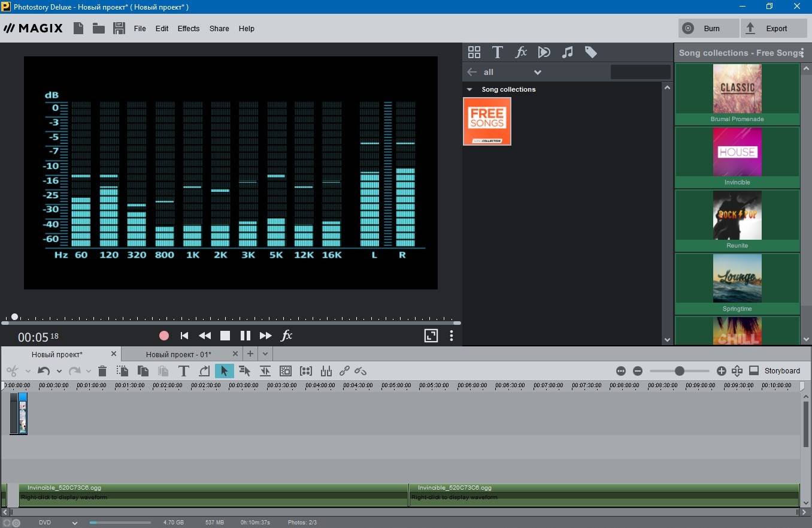This screenshot has width=812, height=528.
Task: Click the undo arrow in timeline toolbar
Action: 43,371
